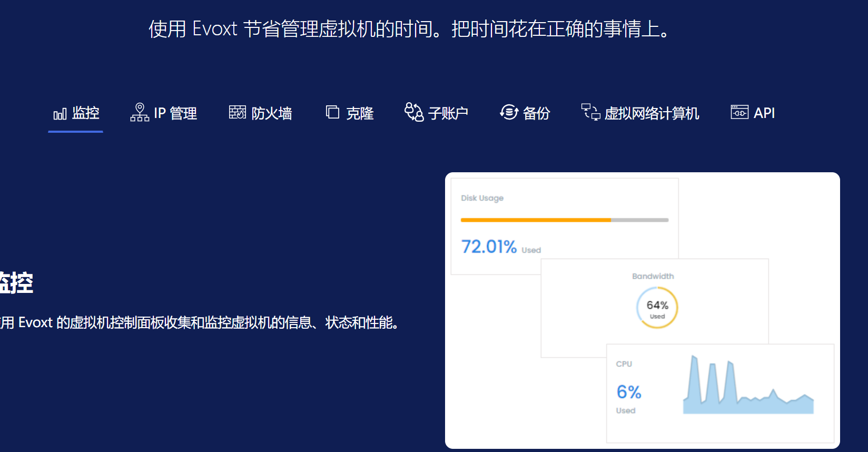Click the bar chart icon beside 监控
Screen dimensions: 868x452
tap(60, 114)
